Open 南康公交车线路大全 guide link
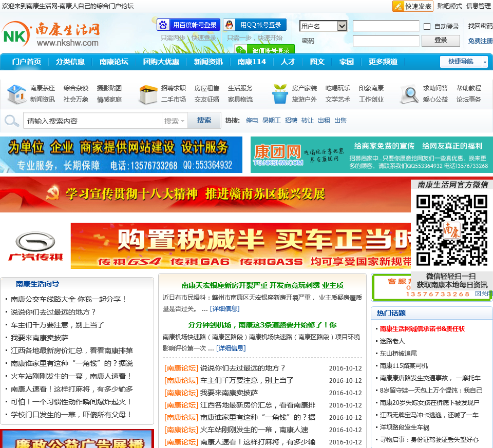The image size is (493, 448). click(x=68, y=299)
